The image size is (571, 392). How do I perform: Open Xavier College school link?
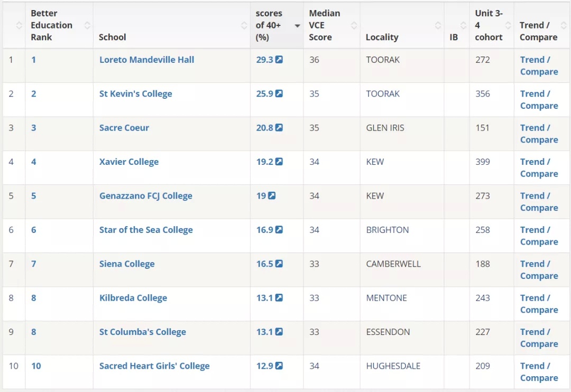(x=129, y=162)
